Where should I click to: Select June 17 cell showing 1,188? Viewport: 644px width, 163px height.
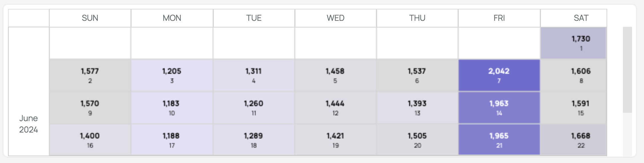(172, 140)
